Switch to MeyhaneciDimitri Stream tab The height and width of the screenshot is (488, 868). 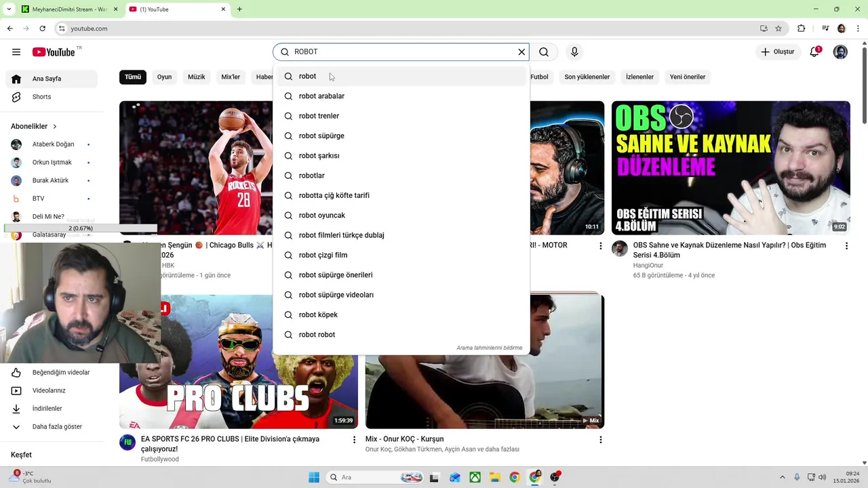click(x=68, y=9)
